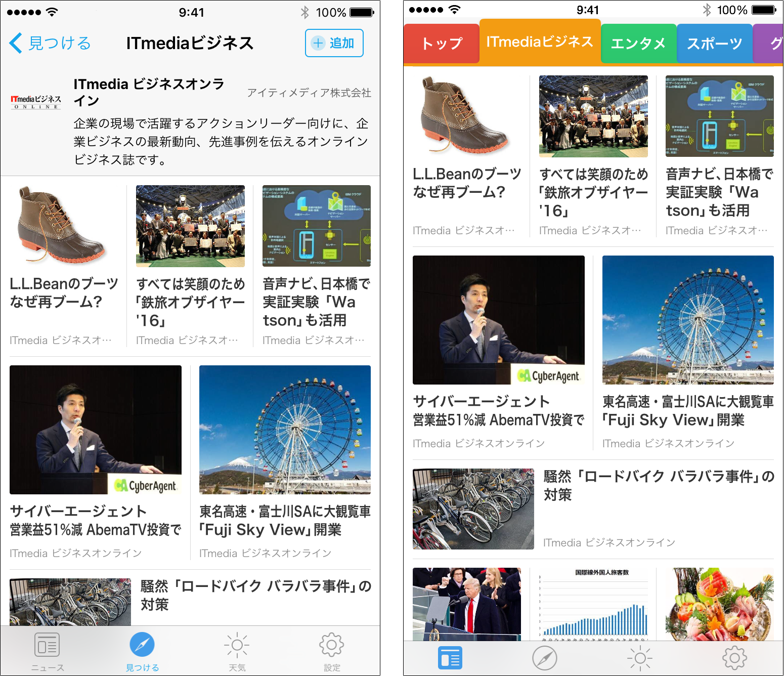784x676 pixels.
Task: Tap the ITmedia ビジネスオンライン channel title
Action: point(149,92)
